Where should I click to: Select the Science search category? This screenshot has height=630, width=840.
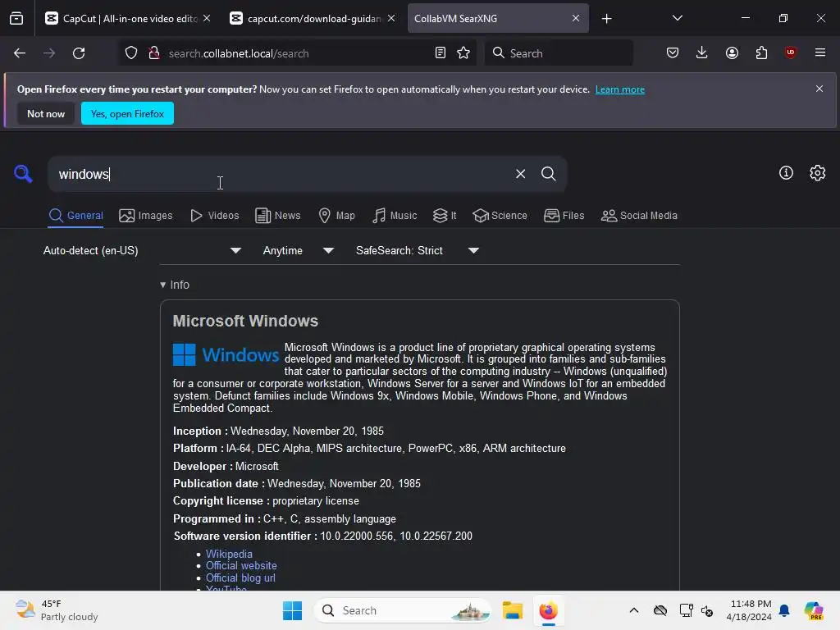500,216
